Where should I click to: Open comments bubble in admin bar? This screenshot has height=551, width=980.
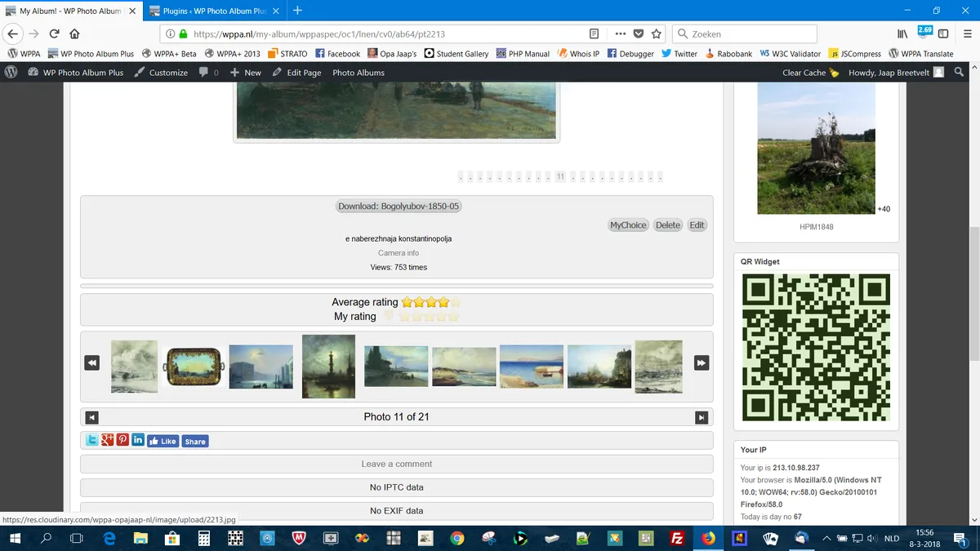pyautogui.click(x=209, y=72)
